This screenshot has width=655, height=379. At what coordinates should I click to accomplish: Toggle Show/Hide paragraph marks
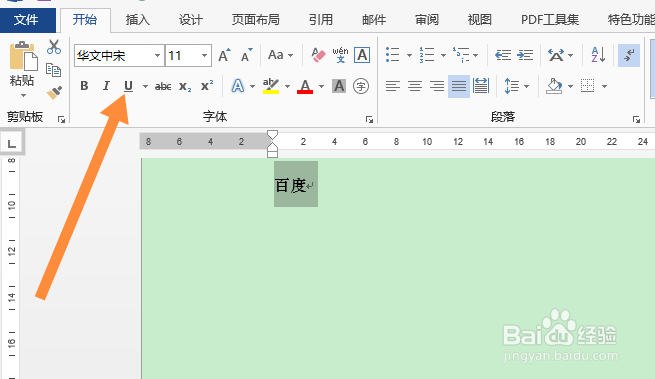(x=629, y=55)
